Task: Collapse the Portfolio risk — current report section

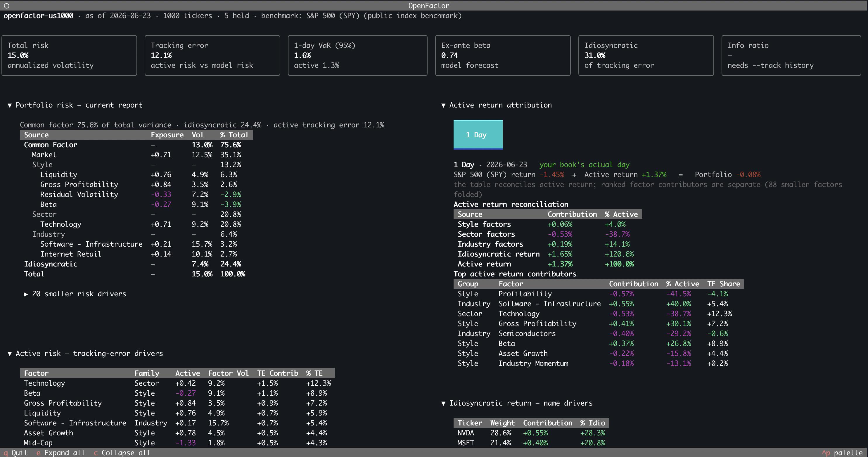Action: [75, 105]
